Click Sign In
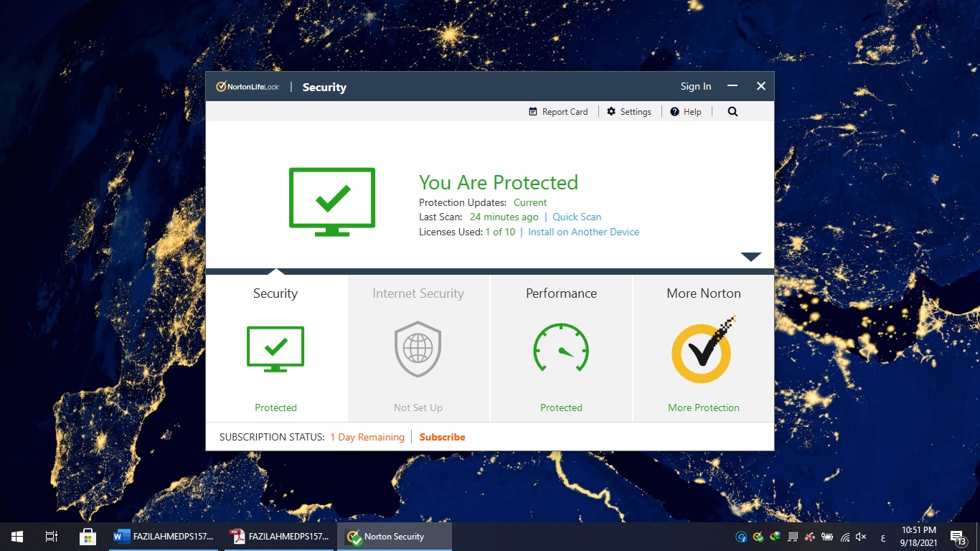Screen dimensions: 980x551 696,86
